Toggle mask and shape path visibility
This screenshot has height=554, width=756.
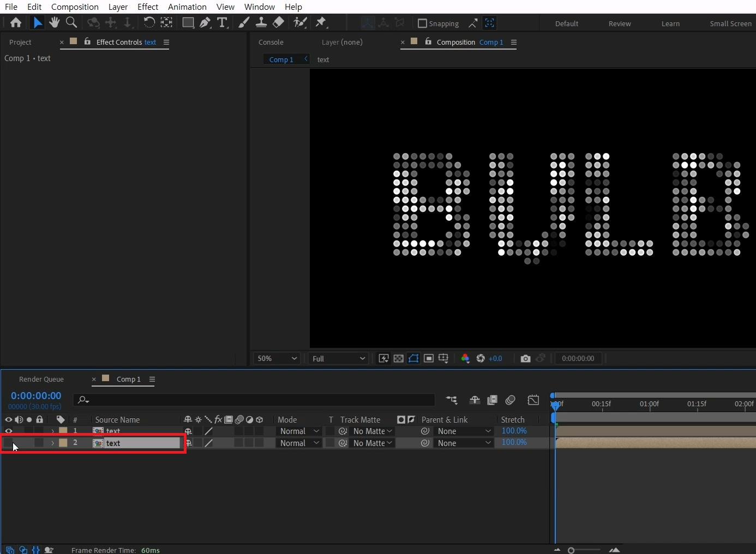413,358
